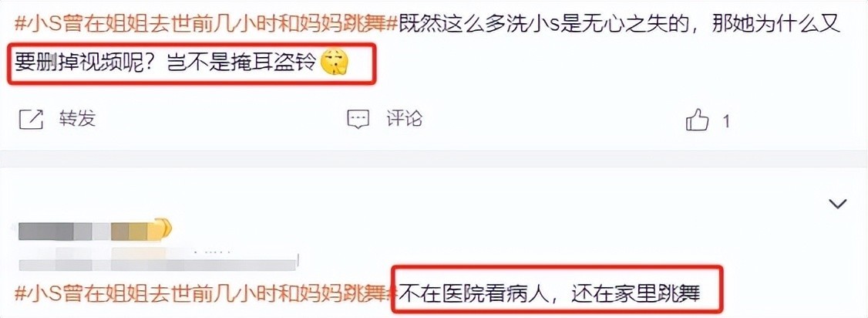The image size is (868, 318).
Task: Click the text 不在医院看病人，还在家里跳舞
Action: coord(550,292)
